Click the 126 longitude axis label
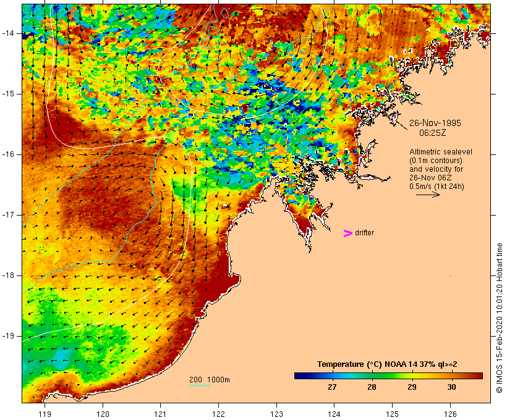This screenshot has width=507, height=420. coord(450,414)
